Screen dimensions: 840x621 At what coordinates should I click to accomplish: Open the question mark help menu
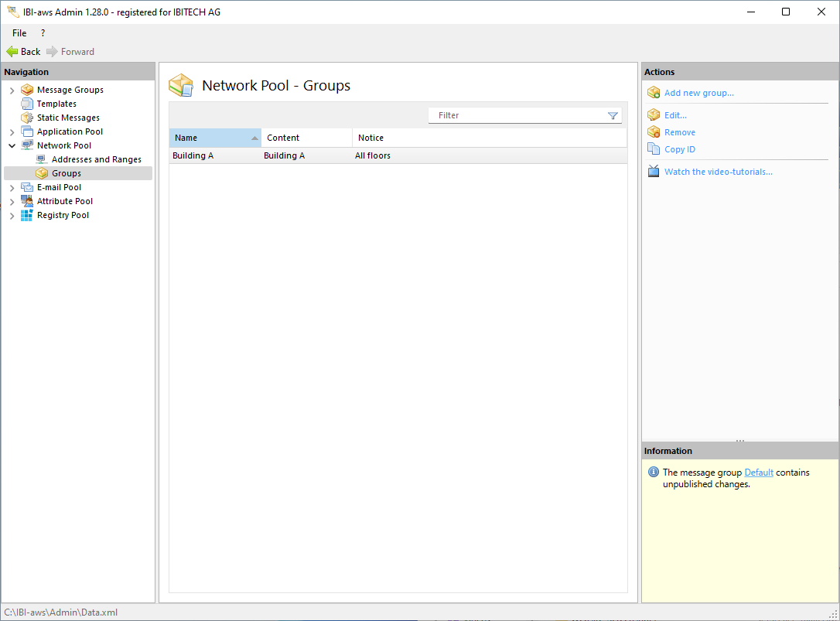point(43,33)
